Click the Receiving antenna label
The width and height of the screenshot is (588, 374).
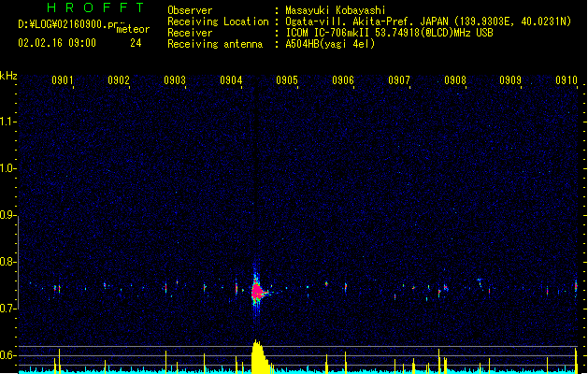215,44
